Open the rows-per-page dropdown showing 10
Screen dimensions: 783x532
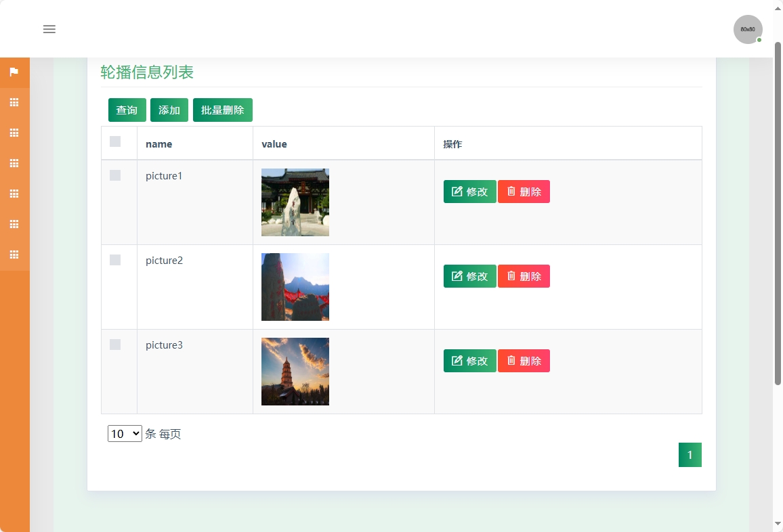pyautogui.click(x=125, y=434)
